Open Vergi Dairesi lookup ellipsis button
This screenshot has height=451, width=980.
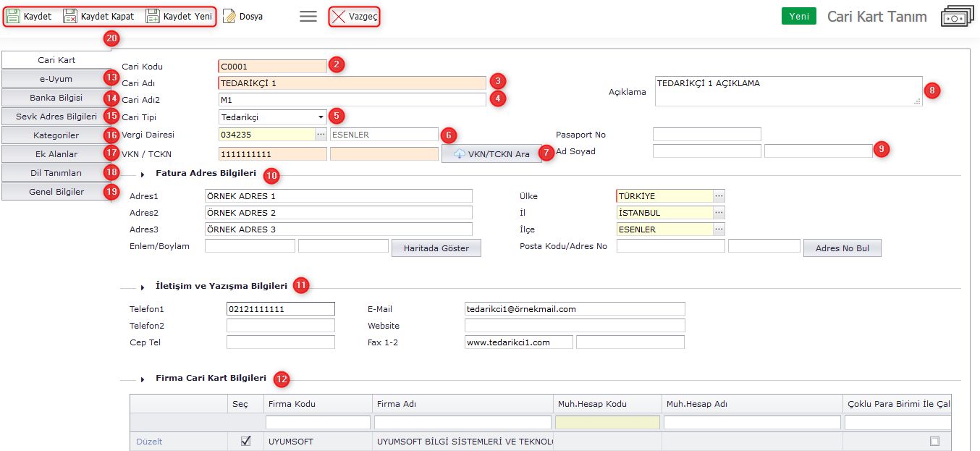(321, 135)
